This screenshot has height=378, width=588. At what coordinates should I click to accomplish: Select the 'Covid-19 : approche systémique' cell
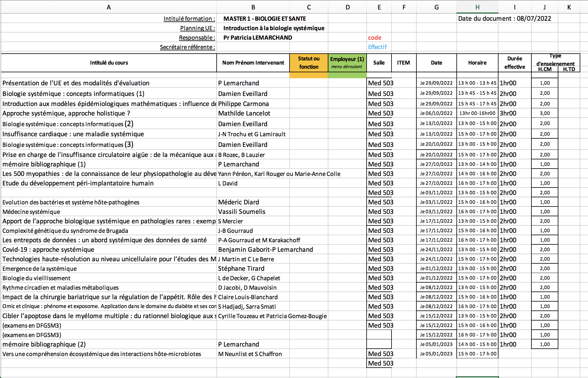(x=48, y=250)
